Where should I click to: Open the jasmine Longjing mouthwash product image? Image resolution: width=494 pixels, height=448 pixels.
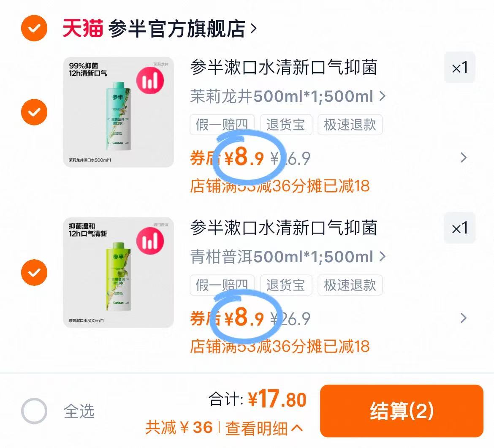(x=119, y=112)
